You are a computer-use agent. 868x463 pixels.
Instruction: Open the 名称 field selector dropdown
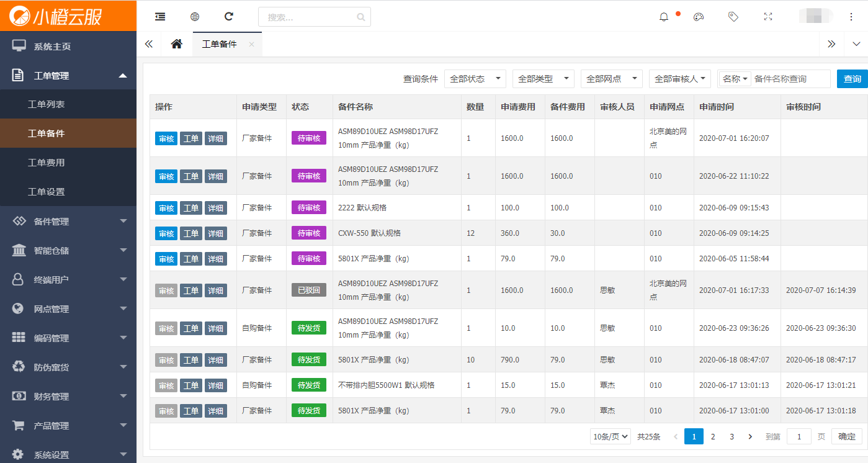click(x=735, y=79)
